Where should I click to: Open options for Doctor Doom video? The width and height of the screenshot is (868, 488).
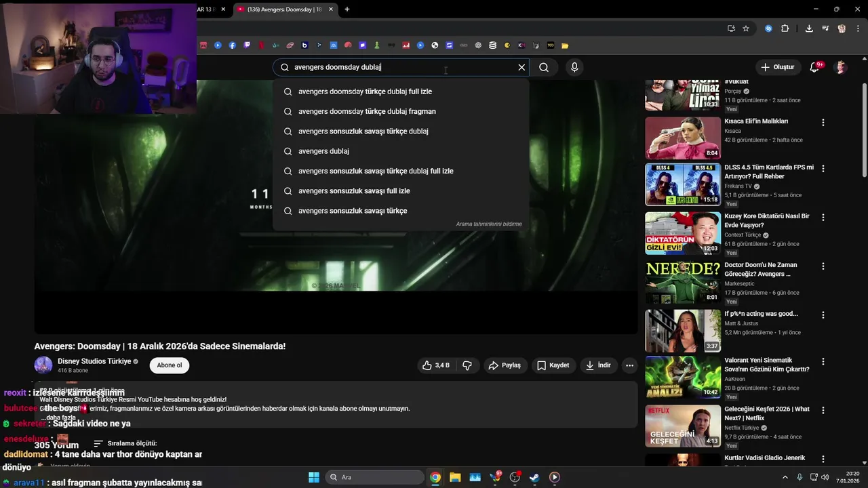(x=823, y=266)
